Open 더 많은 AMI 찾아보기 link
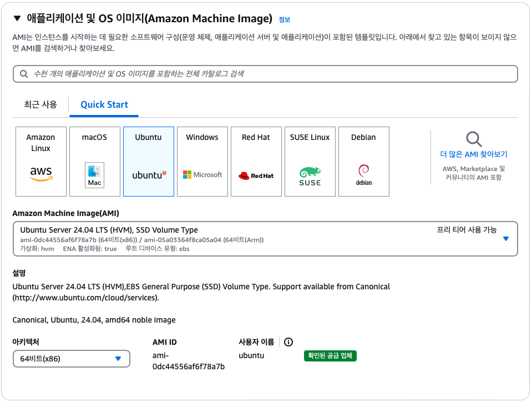 (474, 154)
